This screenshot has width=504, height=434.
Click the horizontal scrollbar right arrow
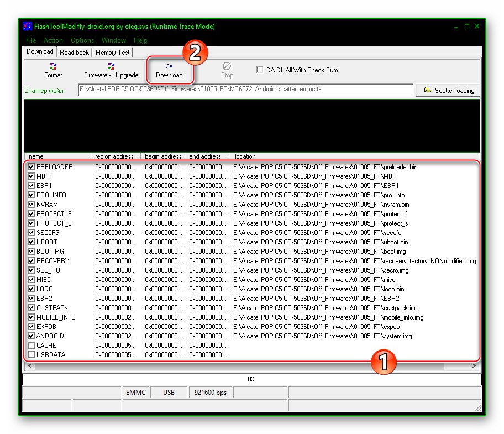click(x=474, y=365)
